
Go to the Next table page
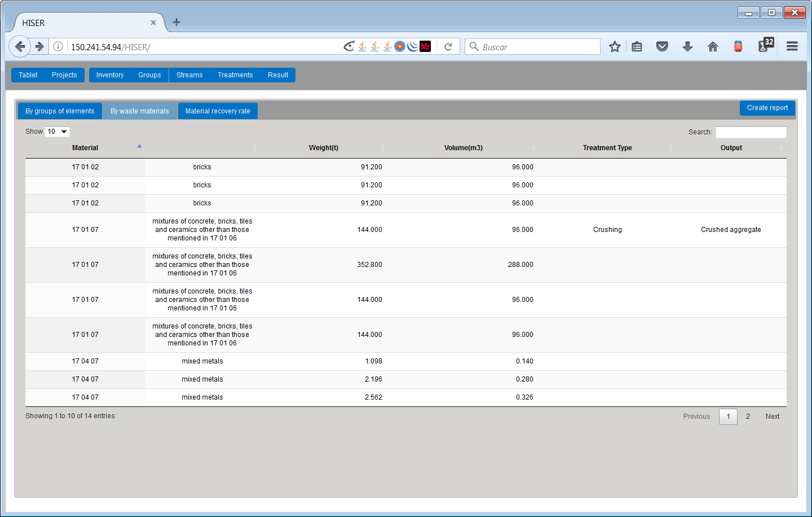(773, 417)
